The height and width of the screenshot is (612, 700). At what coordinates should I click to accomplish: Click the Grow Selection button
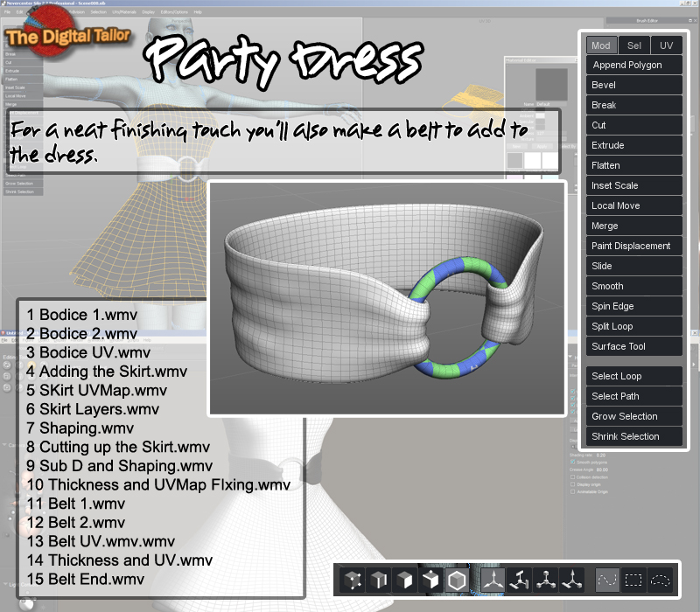tap(633, 416)
